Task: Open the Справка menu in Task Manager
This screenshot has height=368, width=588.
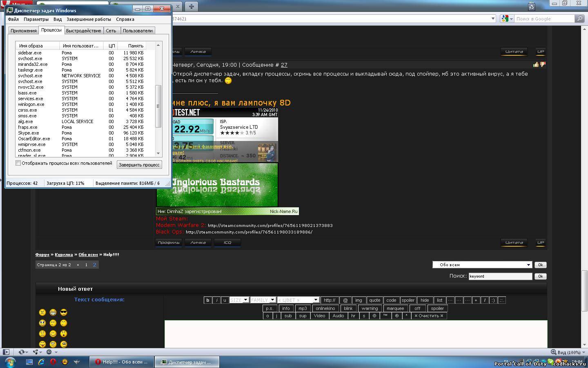Action: point(125,19)
